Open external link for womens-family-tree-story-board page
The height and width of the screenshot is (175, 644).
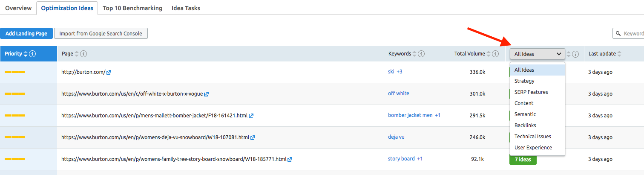290,159
